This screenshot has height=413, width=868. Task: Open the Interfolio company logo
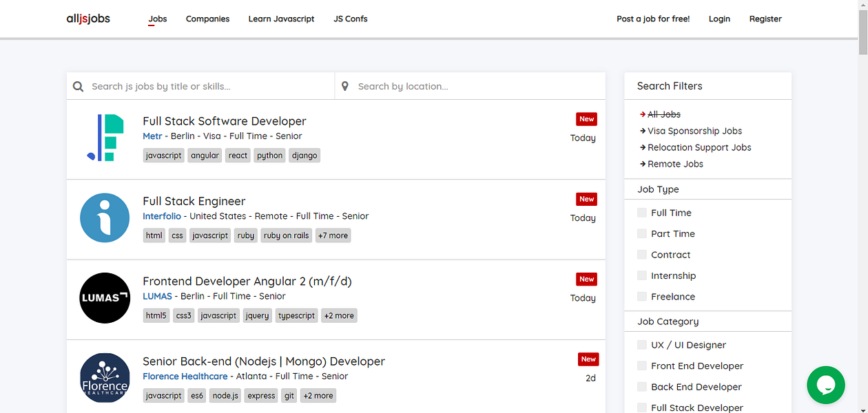[105, 218]
